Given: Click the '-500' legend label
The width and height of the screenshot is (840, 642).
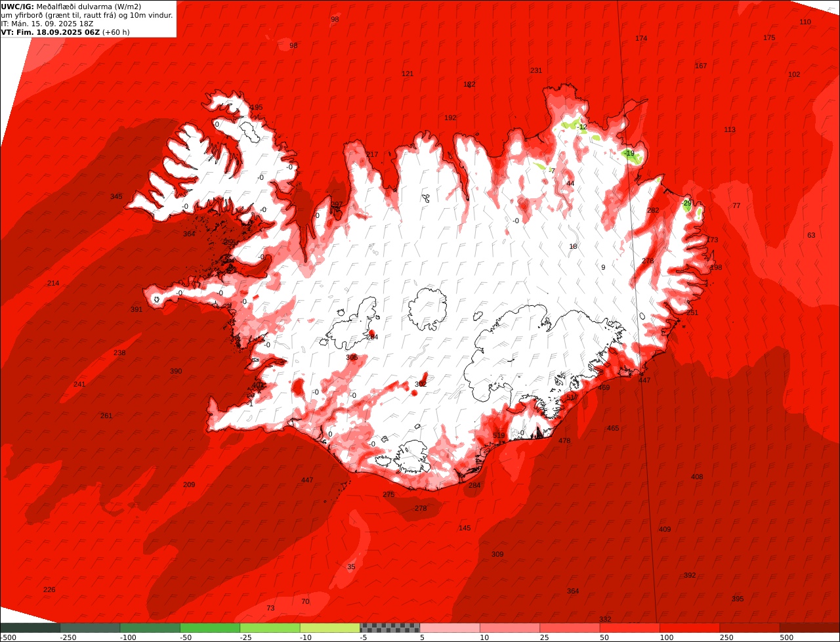Looking at the screenshot, I should (x=8, y=637).
